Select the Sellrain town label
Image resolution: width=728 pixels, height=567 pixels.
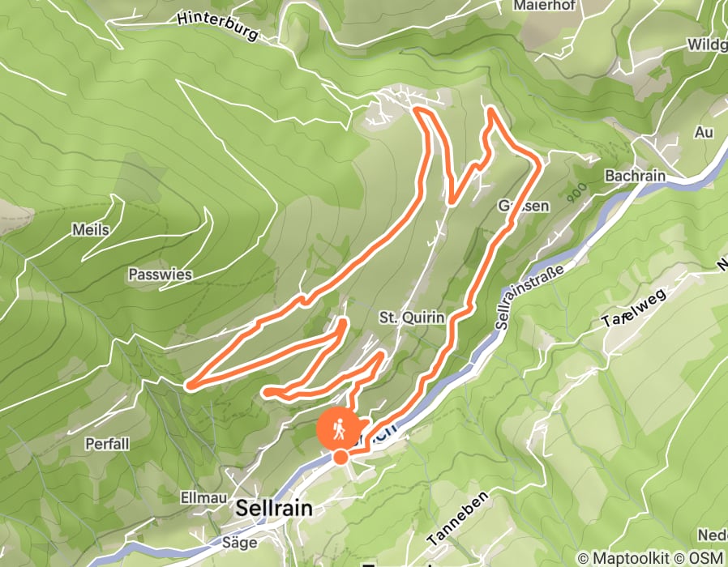274,508
